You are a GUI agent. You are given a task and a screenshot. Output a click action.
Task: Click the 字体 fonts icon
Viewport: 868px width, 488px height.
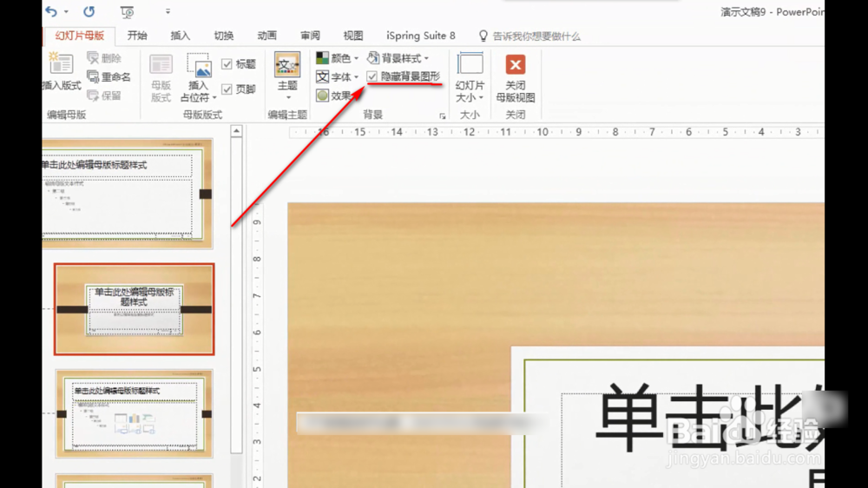tap(322, 77)
